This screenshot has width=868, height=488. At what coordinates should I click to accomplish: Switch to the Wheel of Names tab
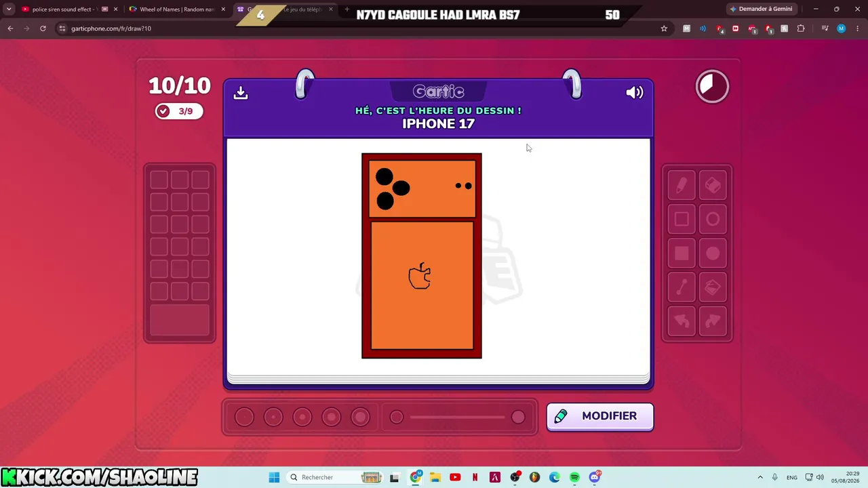pyautogui.click(x=176, y=9)
